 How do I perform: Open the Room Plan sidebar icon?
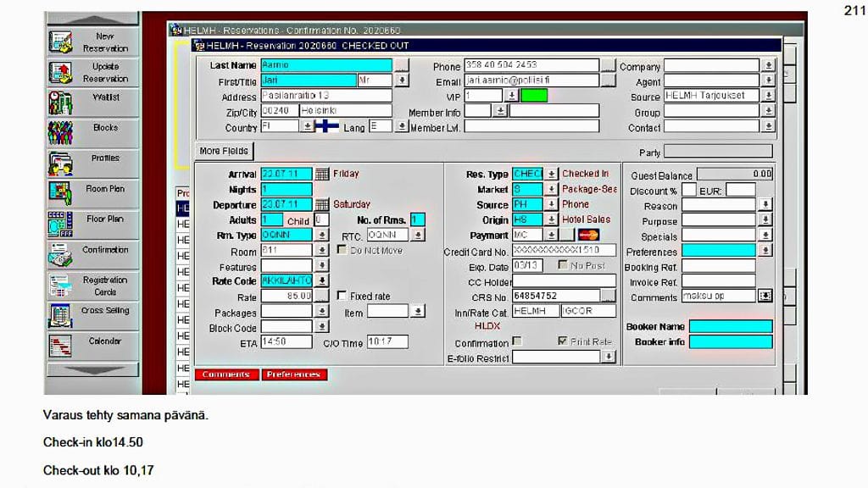[60, 194]
